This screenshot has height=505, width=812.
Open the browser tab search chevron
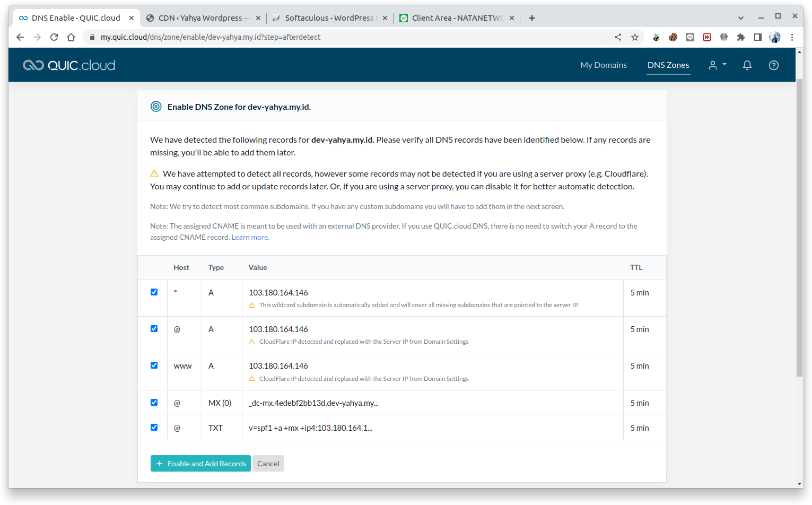coord(740,18)
